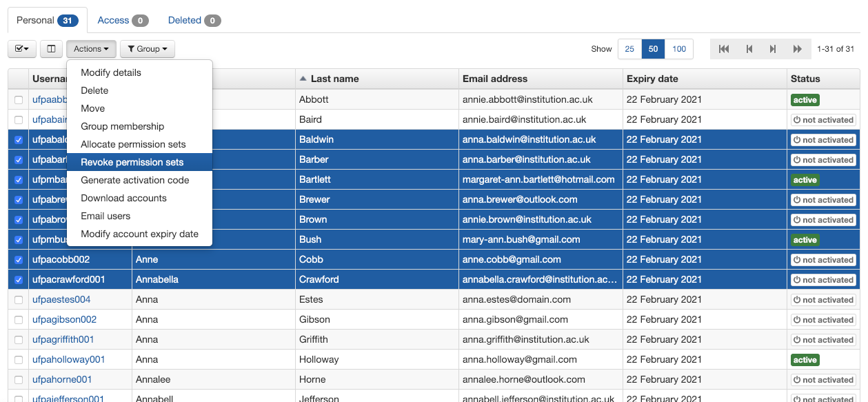Jump to last page with fast-forward icon
Screen dimensions: 868x402
[x=797, y=49]
